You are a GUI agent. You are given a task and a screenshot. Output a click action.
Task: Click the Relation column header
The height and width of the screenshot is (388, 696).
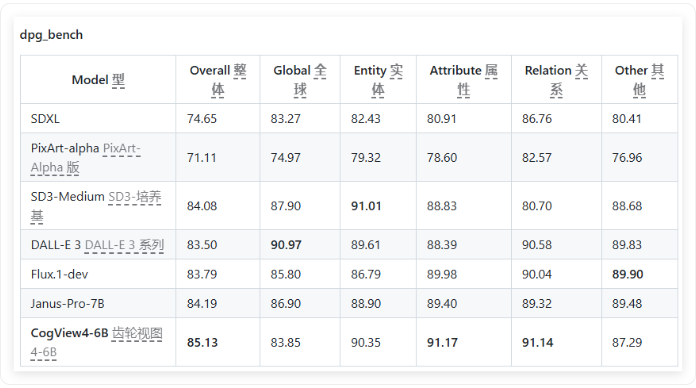tap(557, 80)
